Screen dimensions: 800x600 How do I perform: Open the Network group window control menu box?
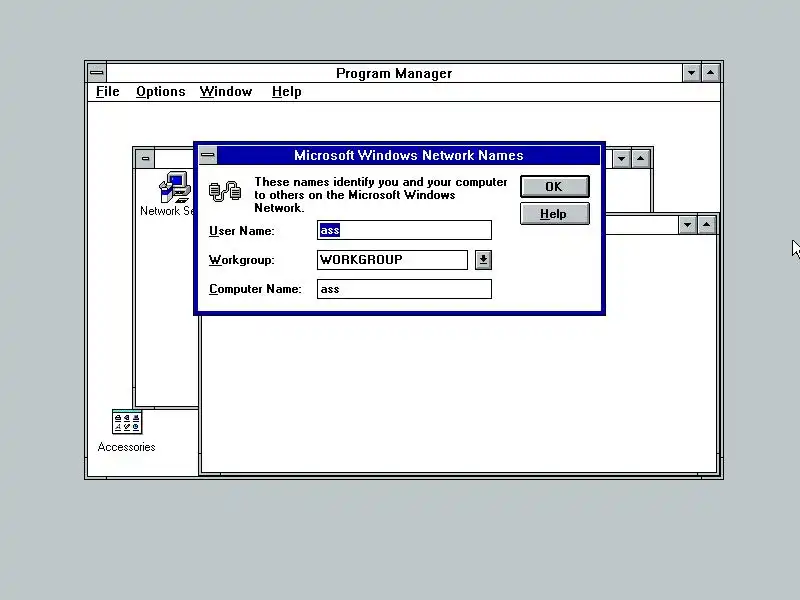(x=145, y=158)
